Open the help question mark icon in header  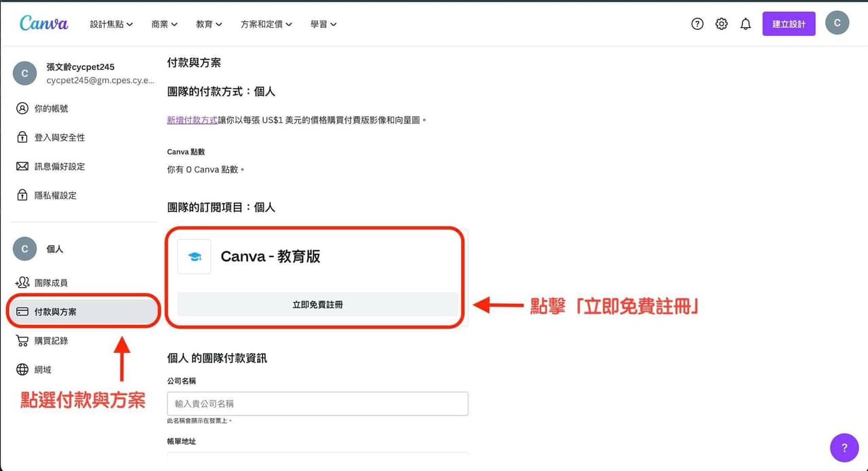tap(697, 24)
